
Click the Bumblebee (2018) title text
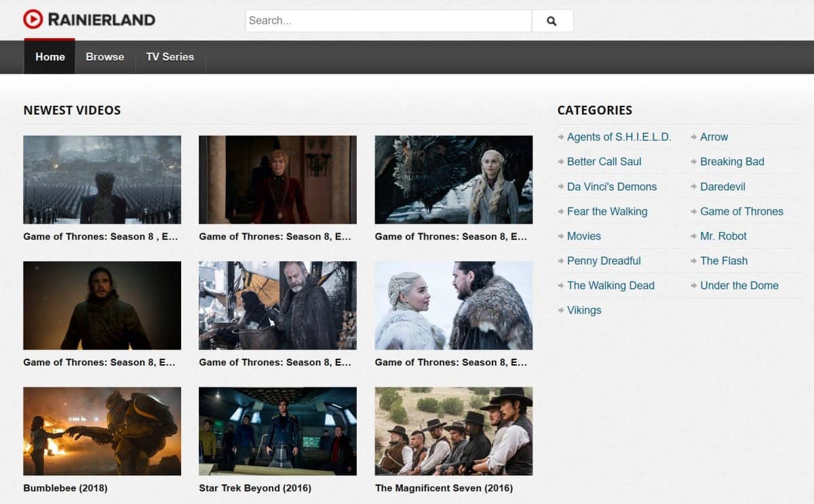point(65,488)
